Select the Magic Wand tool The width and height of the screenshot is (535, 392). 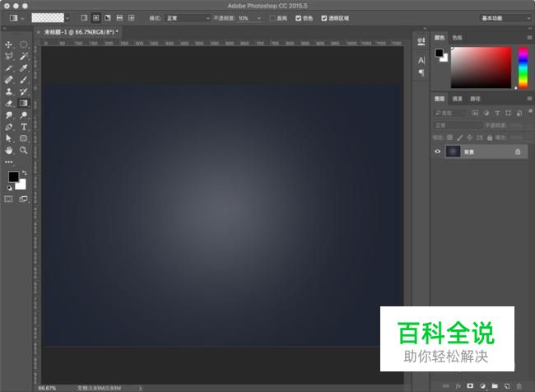[x=24, y=56]
